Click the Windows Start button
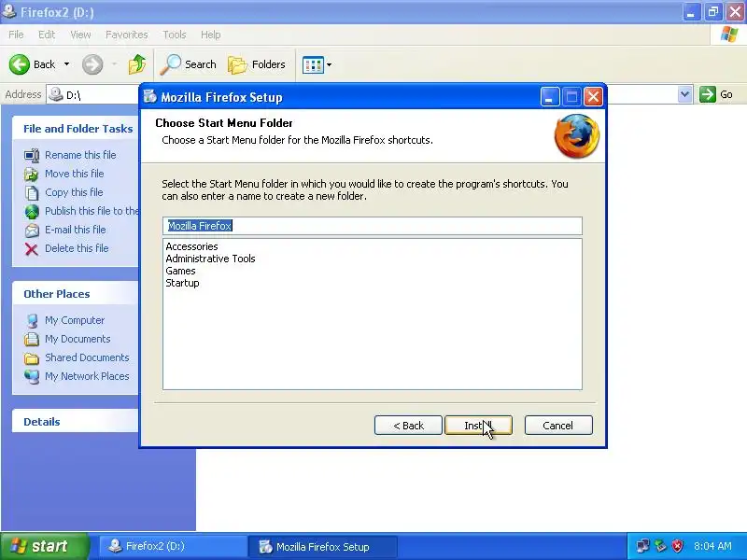The width and height of the screenshot is (747, 560). (45, 546)
